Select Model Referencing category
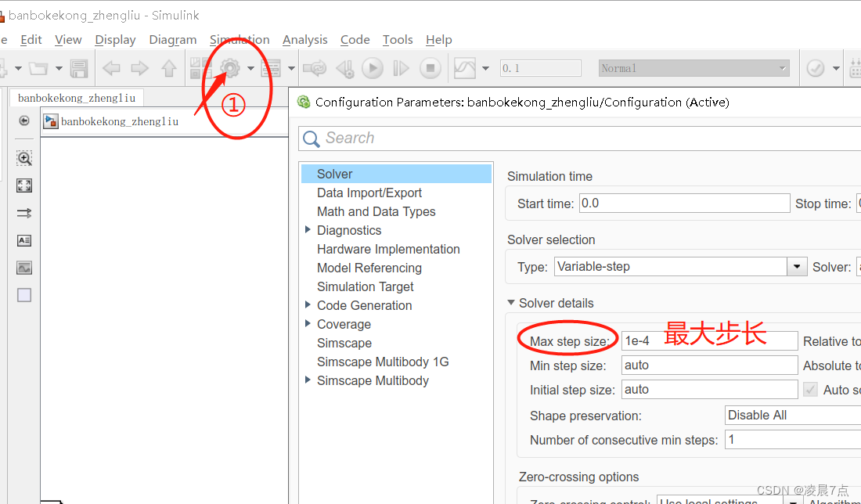This screenshot has height=504, width=861. point(369,268)
